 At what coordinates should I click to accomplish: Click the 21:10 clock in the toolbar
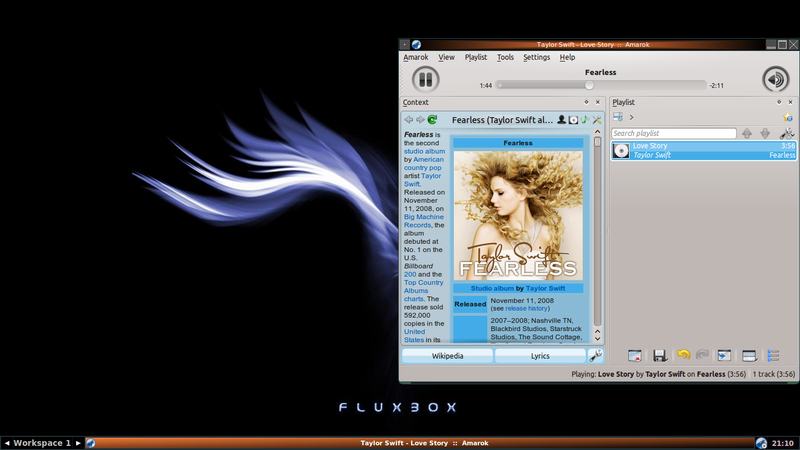pyautogui.click(x=783, y=443)
